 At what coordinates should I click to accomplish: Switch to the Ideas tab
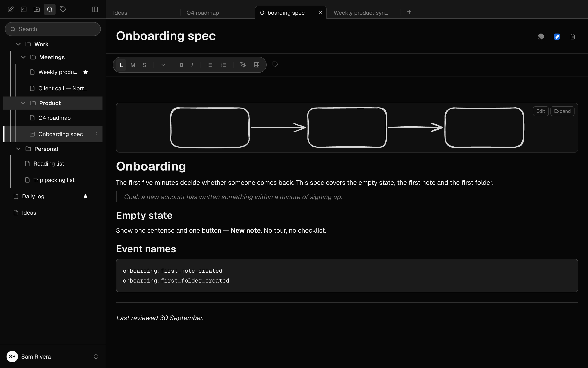[143, 13]
